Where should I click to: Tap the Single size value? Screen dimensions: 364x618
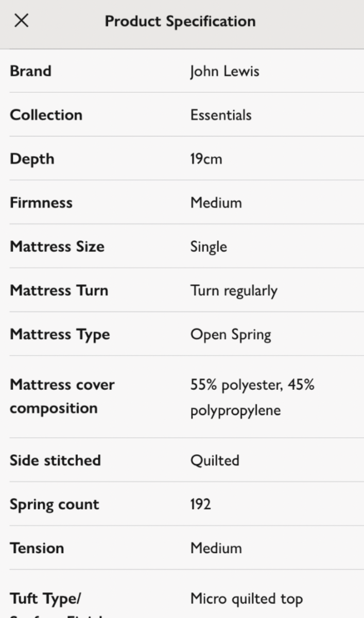(209, 247)
